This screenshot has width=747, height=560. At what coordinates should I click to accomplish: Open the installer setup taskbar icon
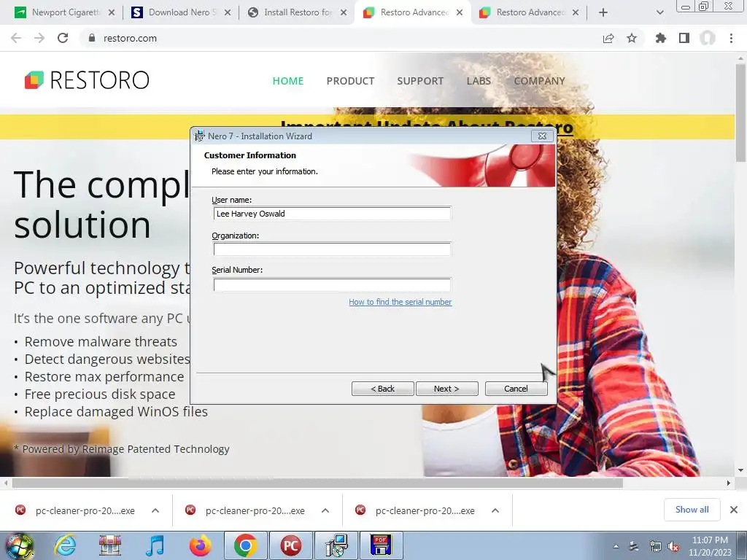pyautogui.click(x=336, y=545)
